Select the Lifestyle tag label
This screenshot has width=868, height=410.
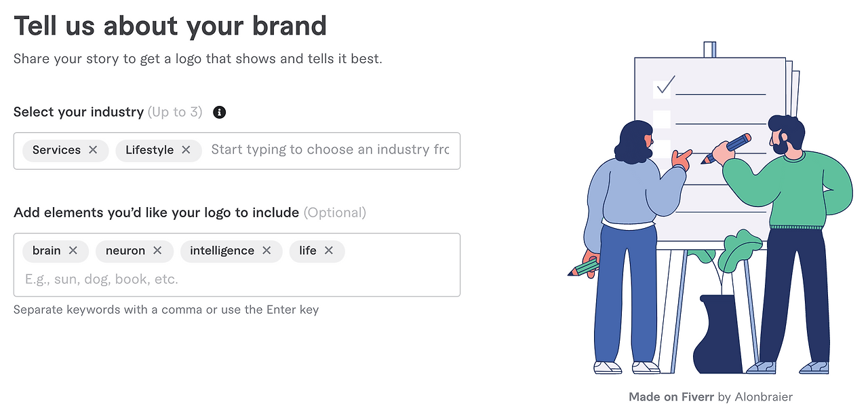point(149,150)
